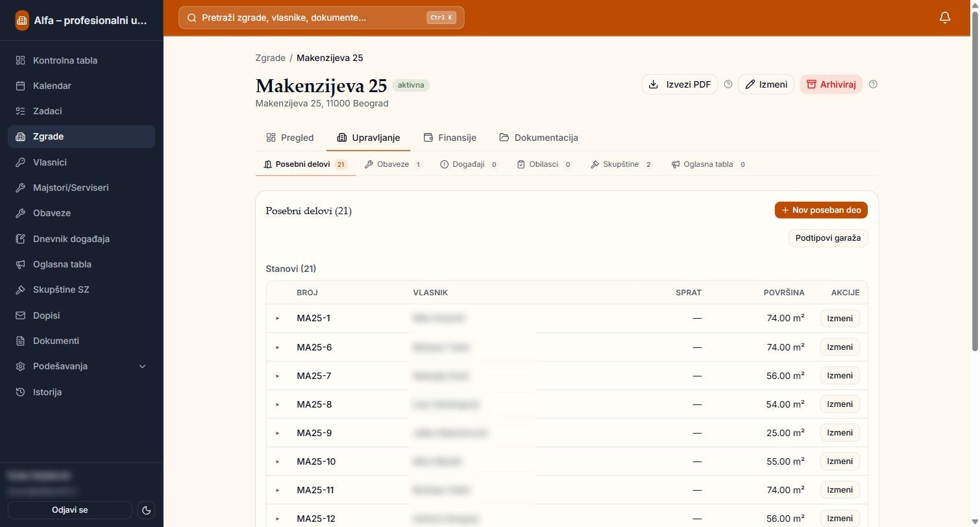The width and height of the screenshot is (980, 527).
Task: Click Izmeni for row MA25-7
Action: point(840,376)
